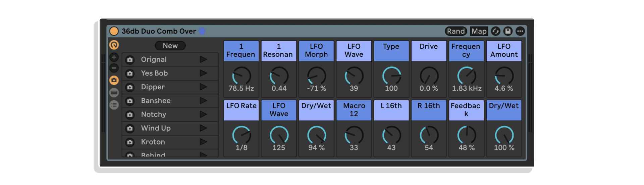Viewport: 644px width, 185px height.
Task: Click the Type macro knob
Action: click(x=391, y=76)
